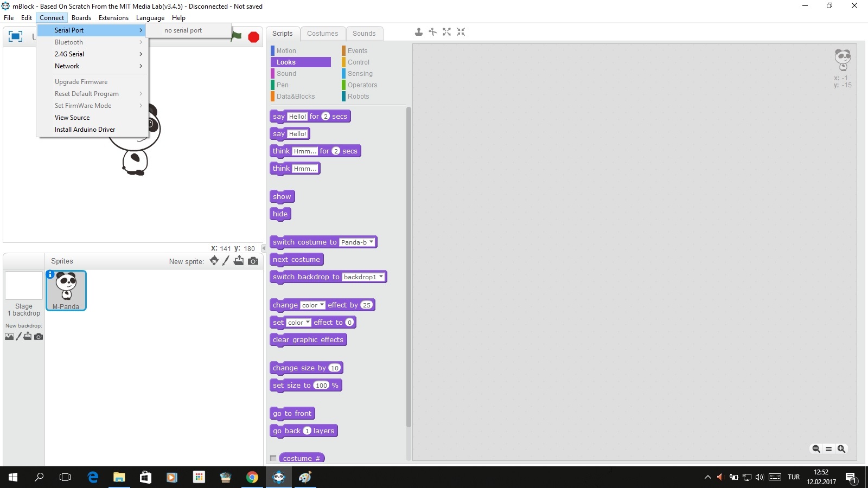Upload a sprite from a file icon
Image resolution: width=868 pixels, height=488 pixels.
click(239, 261)
